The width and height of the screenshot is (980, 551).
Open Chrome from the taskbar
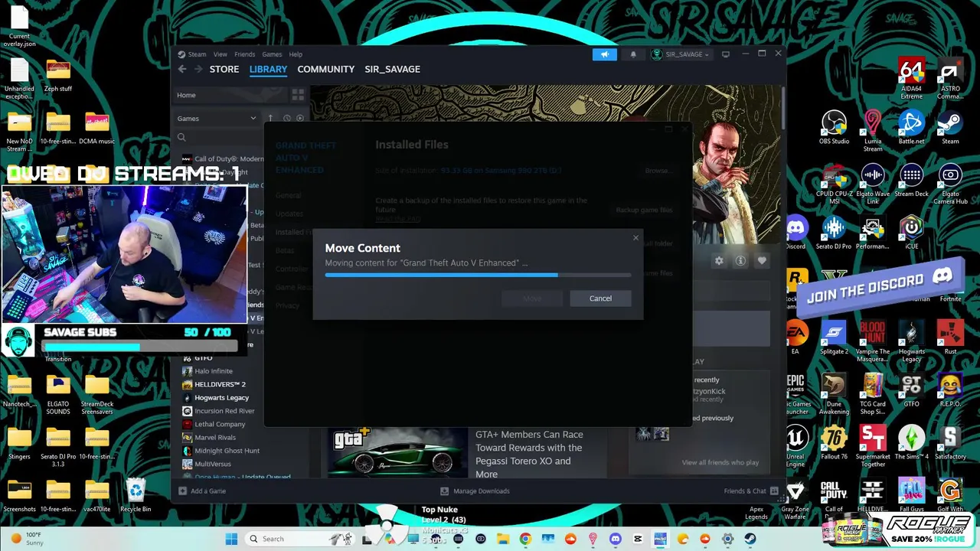click(525, 539)
